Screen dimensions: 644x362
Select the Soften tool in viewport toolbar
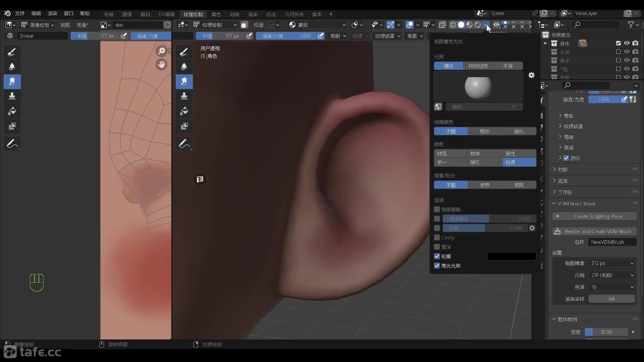tap(184, 67)
